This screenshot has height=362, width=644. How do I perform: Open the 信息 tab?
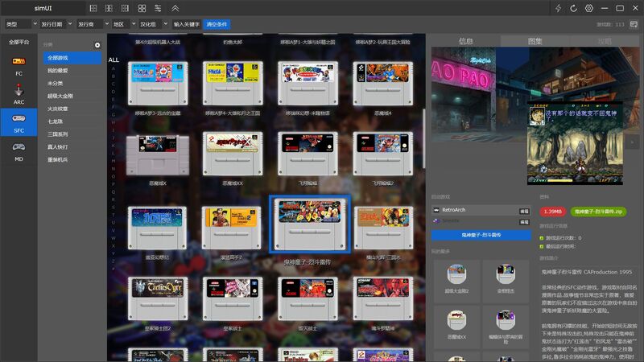point(465,41)
